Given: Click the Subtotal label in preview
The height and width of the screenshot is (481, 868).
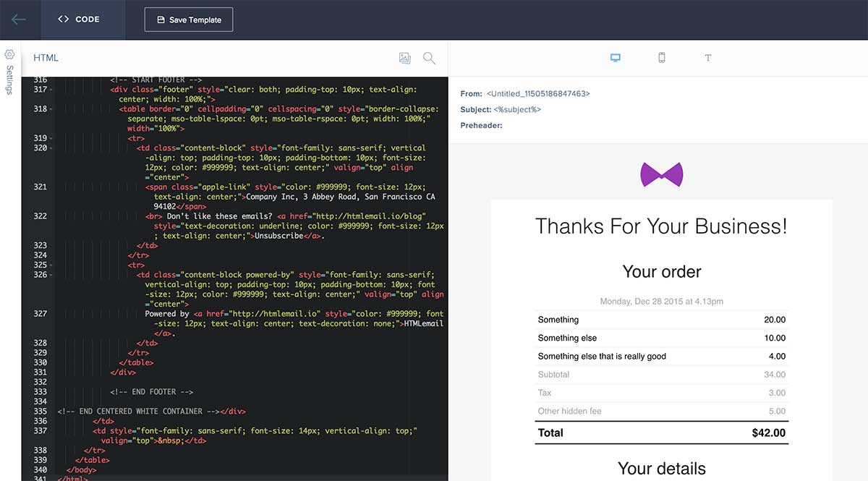Looking at the screenshot, I should [553, 375].
